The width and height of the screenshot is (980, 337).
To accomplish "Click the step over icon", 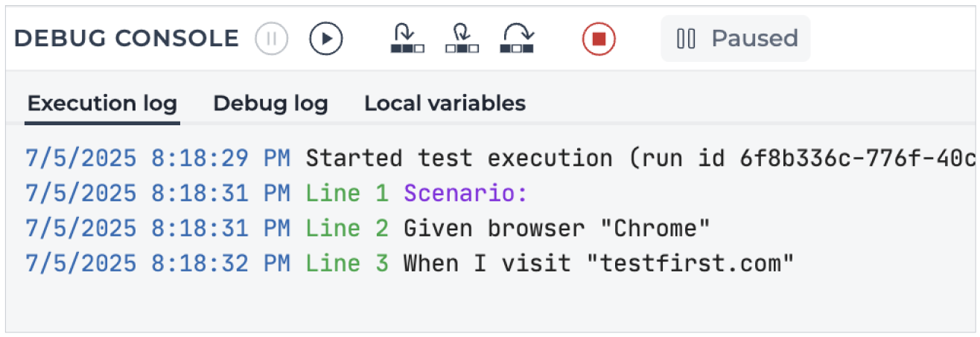I will tap(517, 38).
